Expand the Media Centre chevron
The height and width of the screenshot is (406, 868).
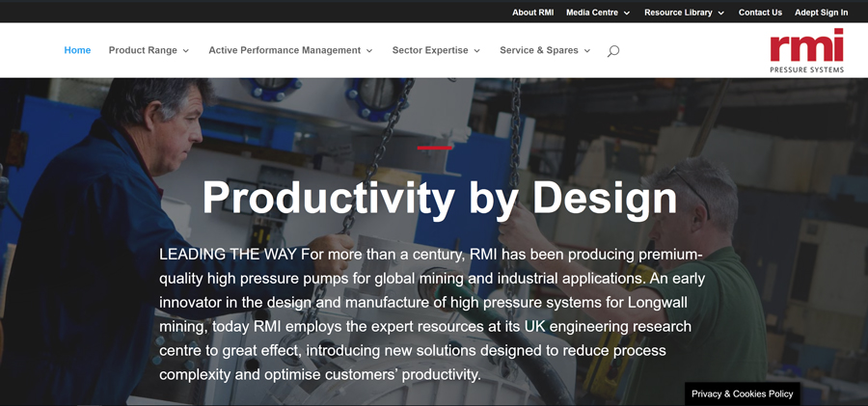click(x=627, y=13)
